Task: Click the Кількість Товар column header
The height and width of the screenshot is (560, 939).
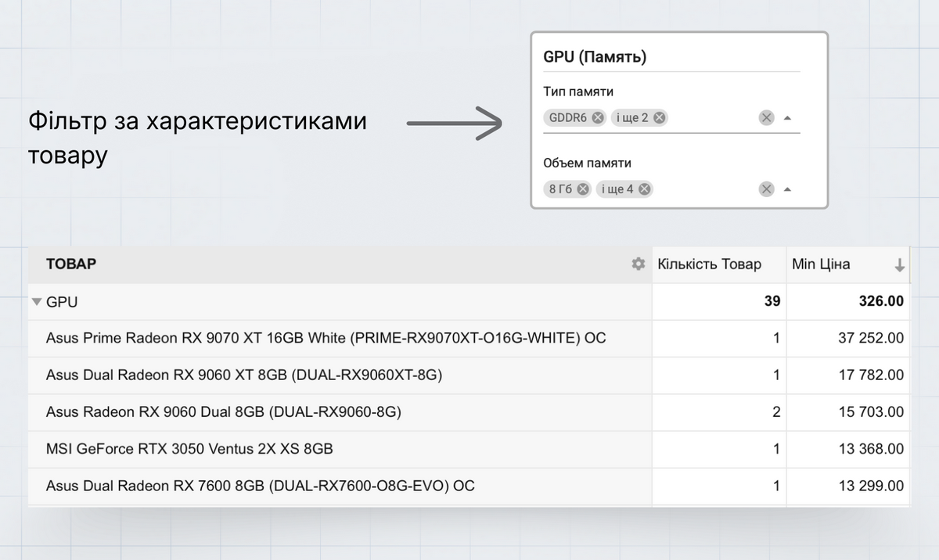Action: (709, 264)
